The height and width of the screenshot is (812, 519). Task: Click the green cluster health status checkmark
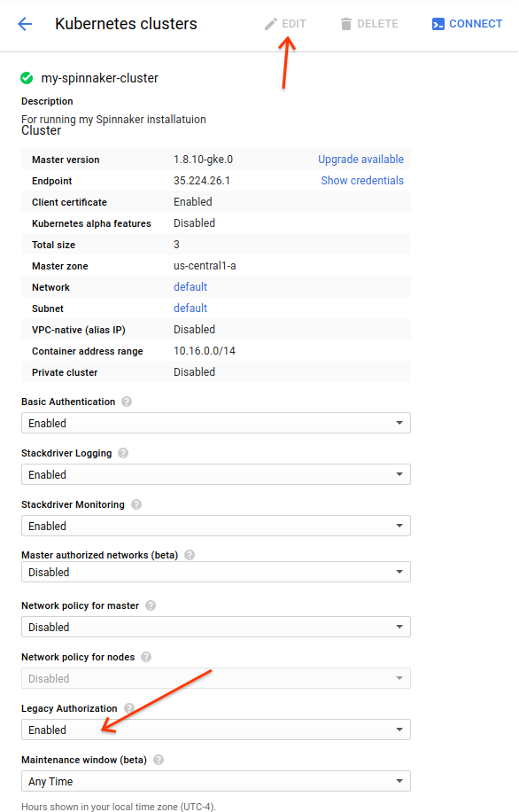pos(27,77)
